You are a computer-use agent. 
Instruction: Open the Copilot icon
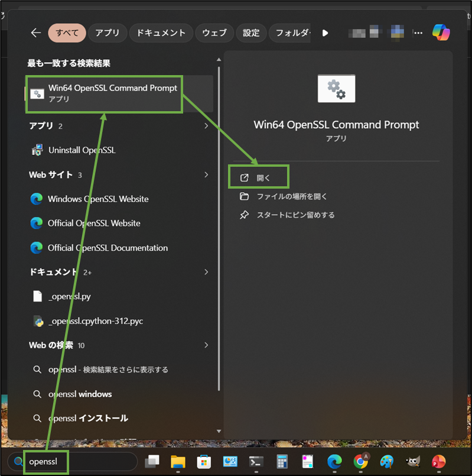(x=441, y=33)
